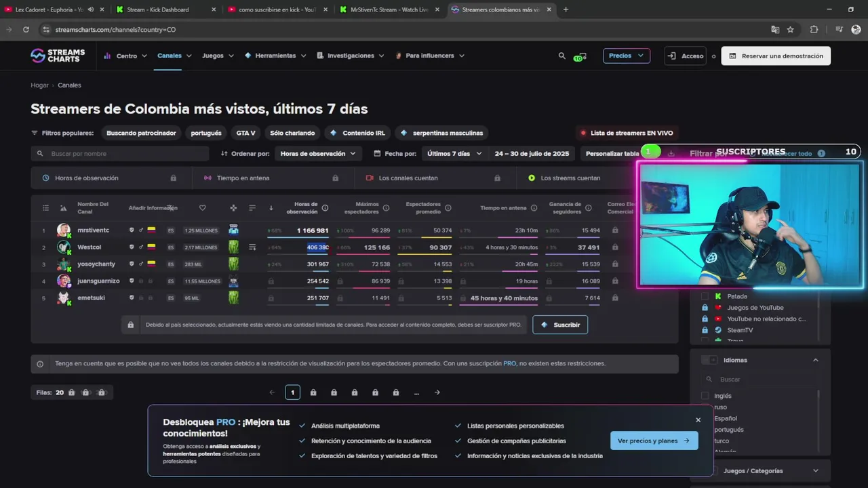Viewport: 868px width, 488px height.
Task: Click Reservar una demostración button
Action: 776,56
